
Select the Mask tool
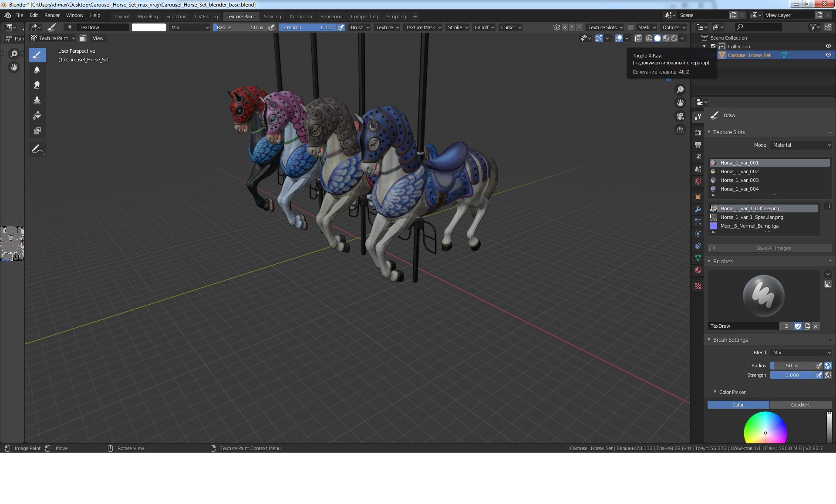(37, 131)
